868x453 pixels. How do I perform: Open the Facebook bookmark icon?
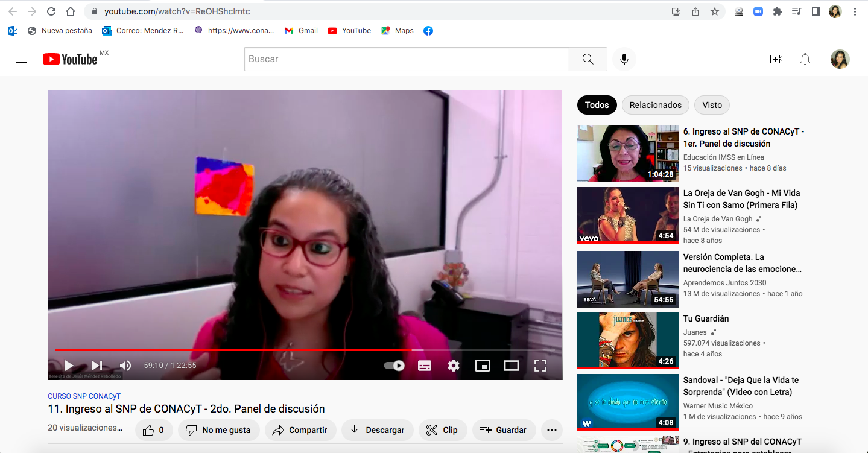pos(428,30)
